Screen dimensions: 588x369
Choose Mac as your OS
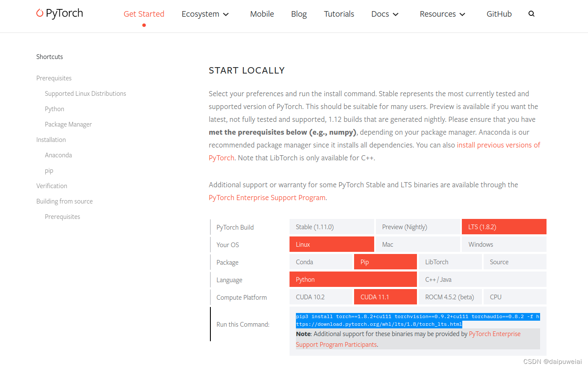pyautogui.click(x=418, y=244)
